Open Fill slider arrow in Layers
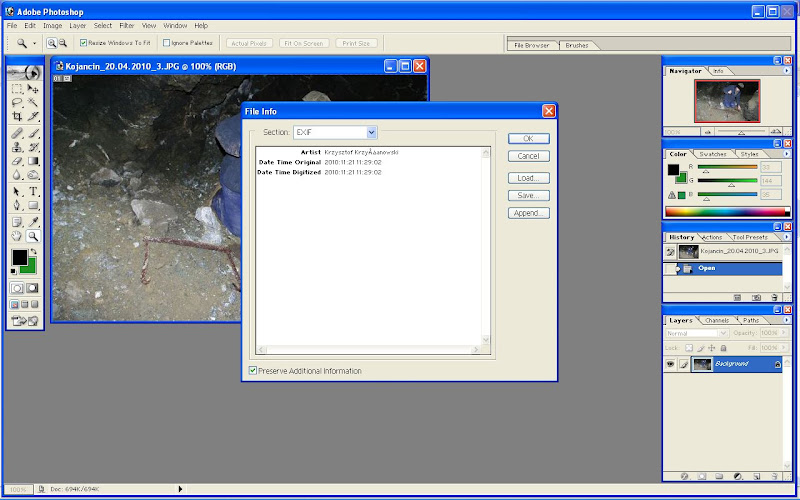The image size is (800, 500). 784,348
